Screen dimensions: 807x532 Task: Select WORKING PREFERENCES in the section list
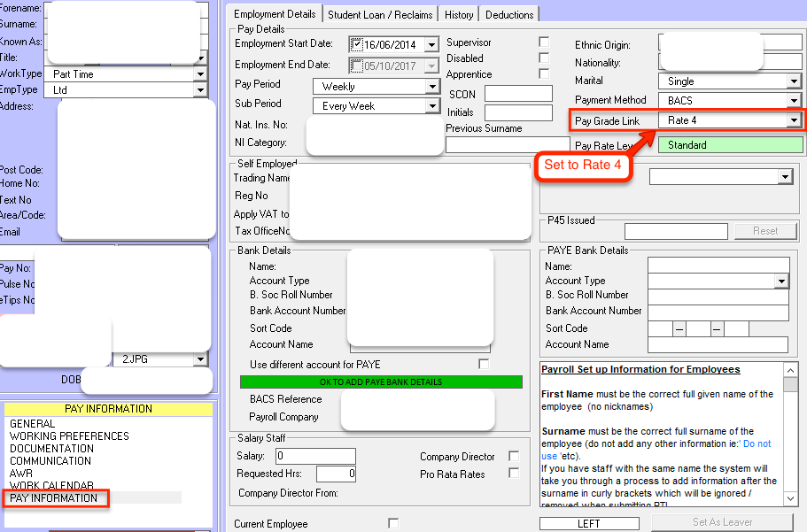point(69,436)
